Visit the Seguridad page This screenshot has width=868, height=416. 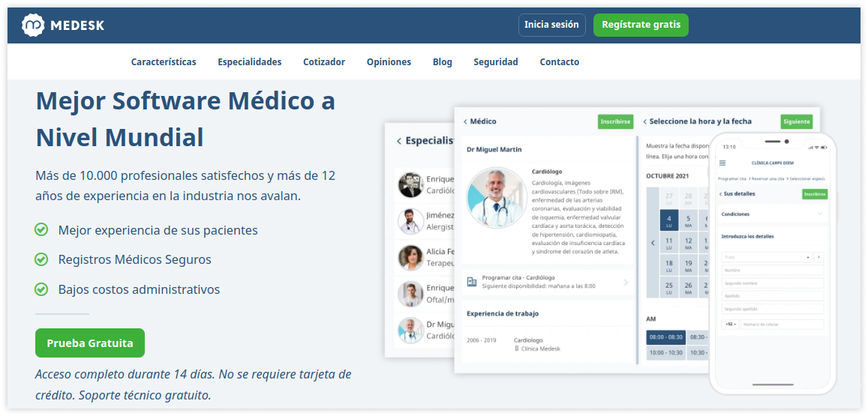(x=495, y=62)
